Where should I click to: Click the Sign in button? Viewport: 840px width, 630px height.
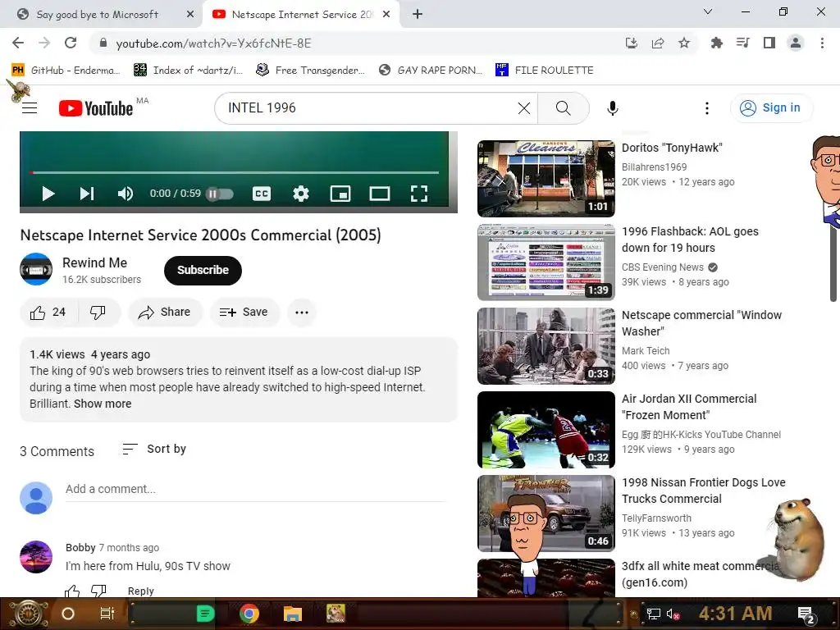[x=770, y=107]
